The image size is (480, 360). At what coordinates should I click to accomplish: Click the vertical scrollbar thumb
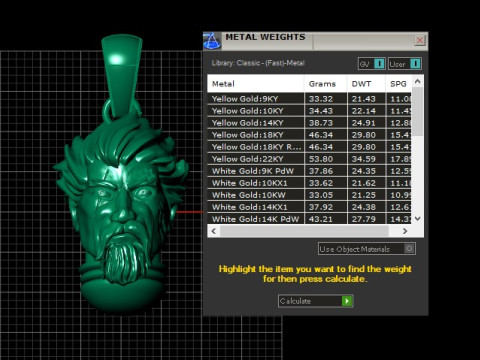418,111
